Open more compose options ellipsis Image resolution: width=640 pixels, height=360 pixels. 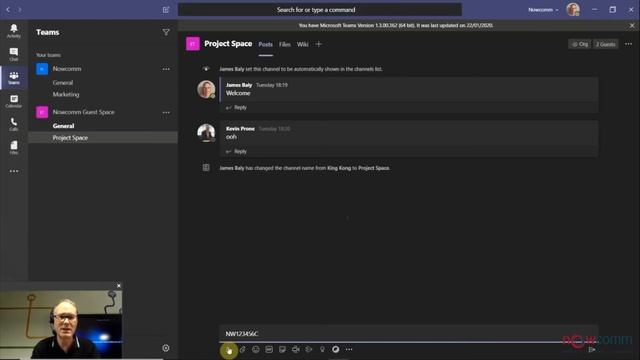[349, 349]
